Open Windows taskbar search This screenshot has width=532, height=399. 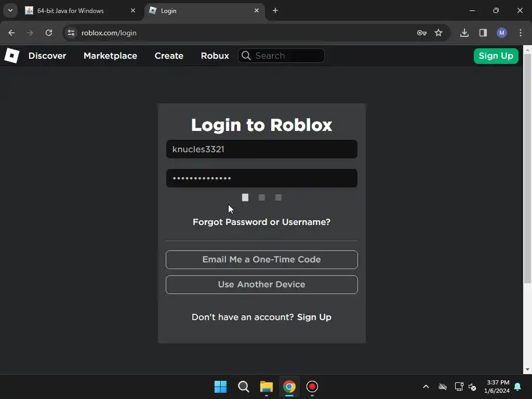(x=243, y=387)
